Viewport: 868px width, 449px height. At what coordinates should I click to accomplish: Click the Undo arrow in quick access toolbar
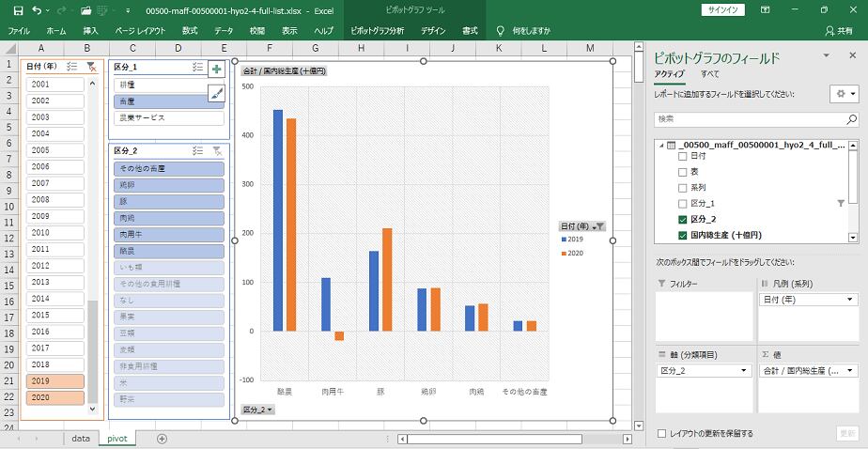click(36, 10)
